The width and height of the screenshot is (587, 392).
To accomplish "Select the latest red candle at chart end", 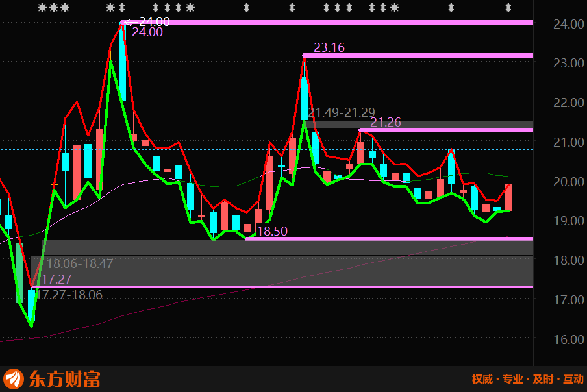I will point(508,197).
